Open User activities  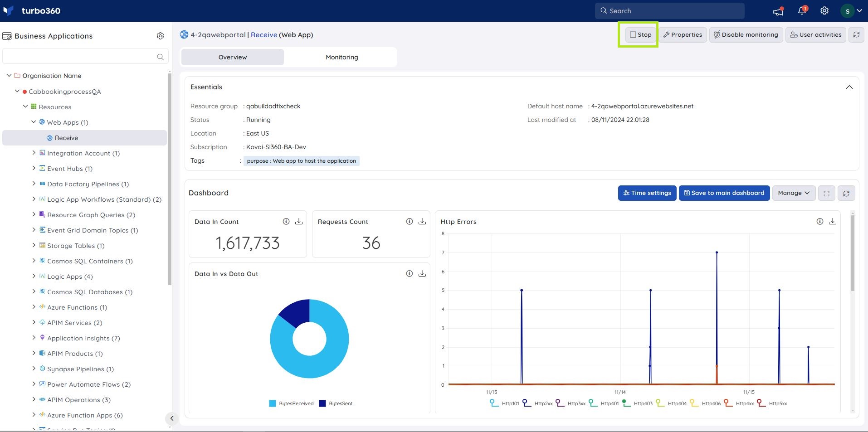click(816, 34)
